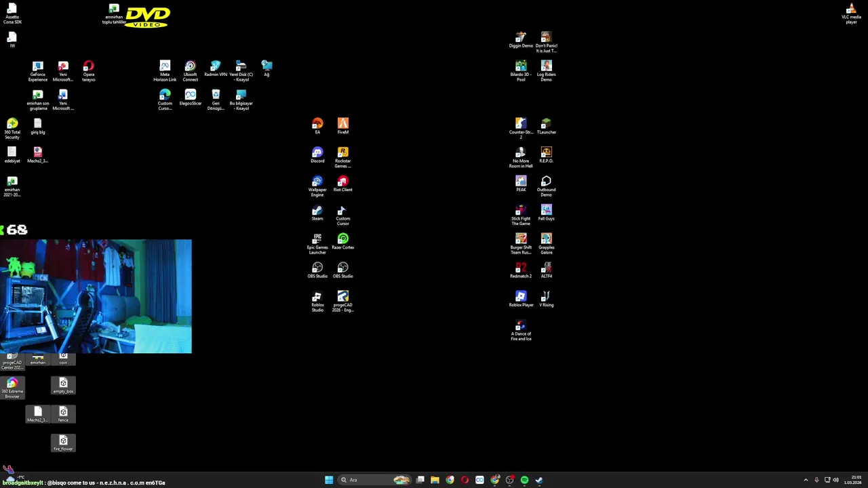The width and height of the screenshot is (868, 488).
Task: Launch Diggin Demo game
Action: pyautogui.click(x=521, y=40)
